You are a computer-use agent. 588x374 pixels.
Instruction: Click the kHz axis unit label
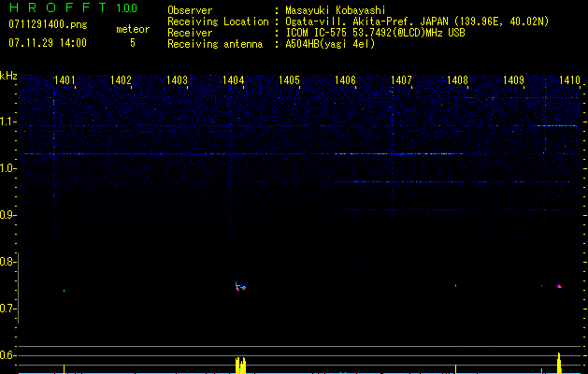pos(8,76)
